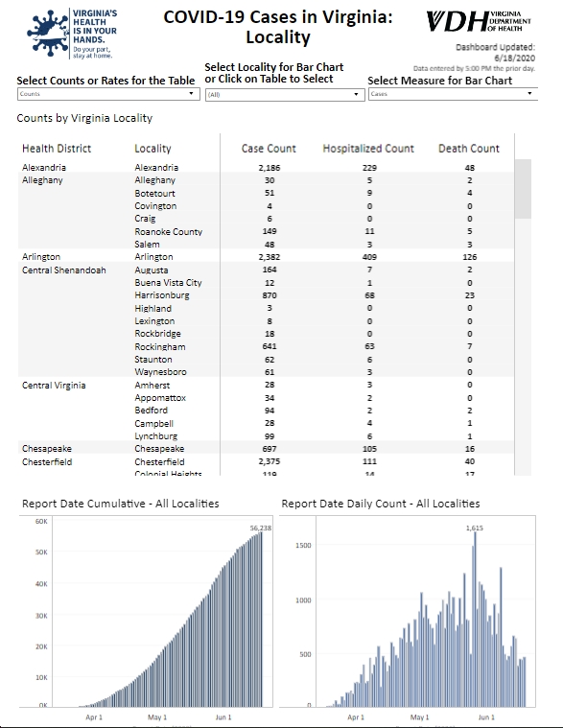Click the Chesapeake case count 697
The height and width of the screenshot is (728, 563).
coord(270,449)
